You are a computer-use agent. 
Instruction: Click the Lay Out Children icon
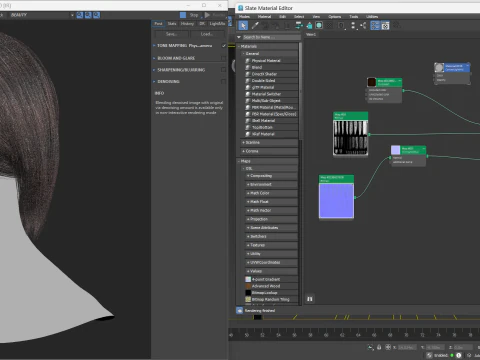363,26
